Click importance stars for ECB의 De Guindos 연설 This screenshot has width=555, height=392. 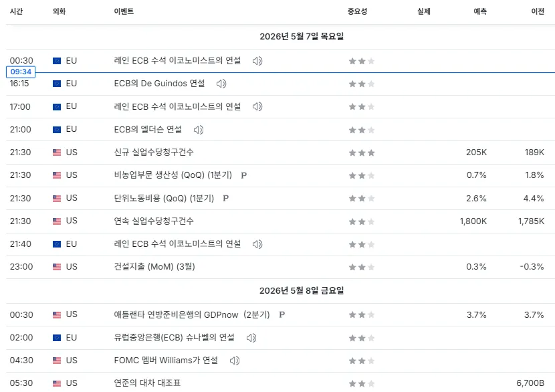point(362,84)
